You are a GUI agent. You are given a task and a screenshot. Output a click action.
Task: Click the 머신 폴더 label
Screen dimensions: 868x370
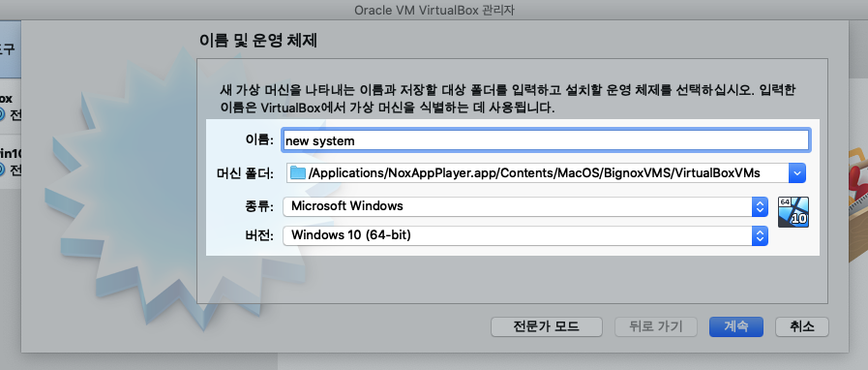coord(245,174)
